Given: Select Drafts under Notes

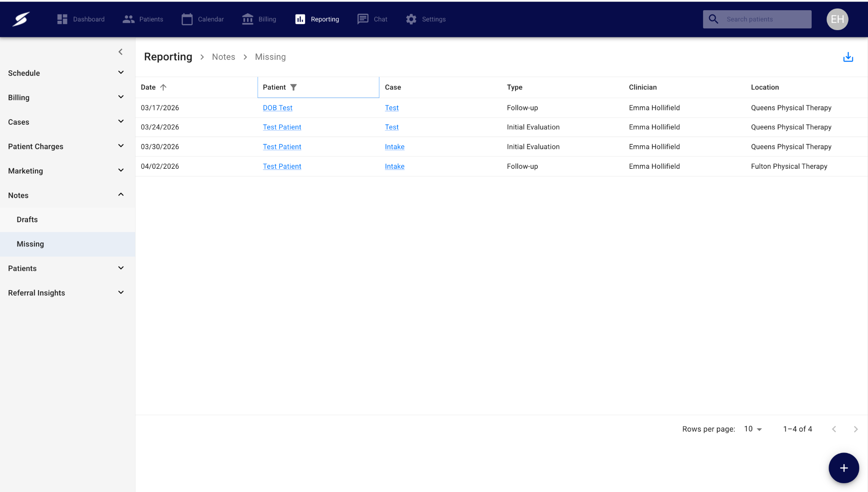Looking at the screenshot, I should click(x=27, y=220).
